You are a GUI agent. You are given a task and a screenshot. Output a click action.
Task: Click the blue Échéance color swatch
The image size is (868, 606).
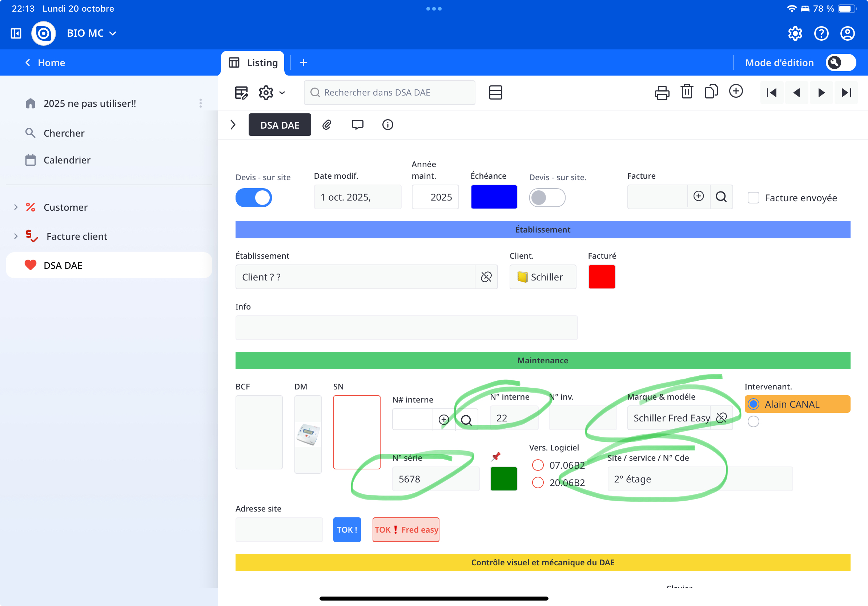click(494, 197)
